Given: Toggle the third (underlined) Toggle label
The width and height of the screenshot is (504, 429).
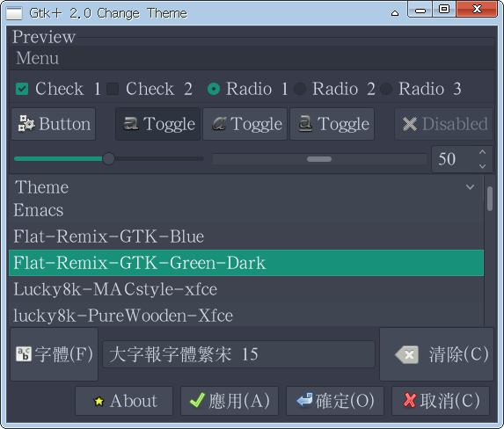Looking at the screenshot, I should click(343, 124).
